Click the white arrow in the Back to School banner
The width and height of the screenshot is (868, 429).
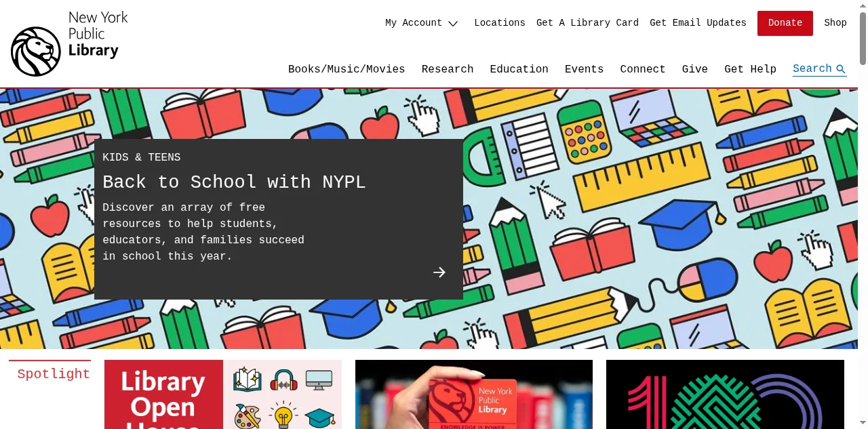point(439,272)
